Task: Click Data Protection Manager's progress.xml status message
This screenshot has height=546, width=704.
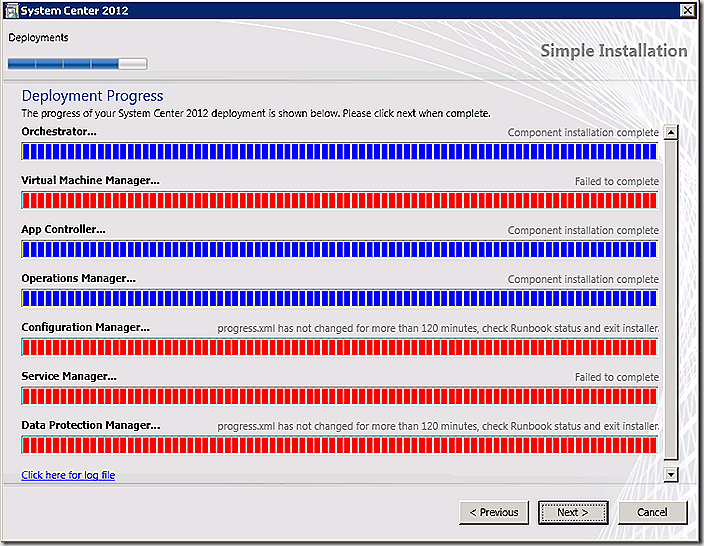Action: click(438, 426)
